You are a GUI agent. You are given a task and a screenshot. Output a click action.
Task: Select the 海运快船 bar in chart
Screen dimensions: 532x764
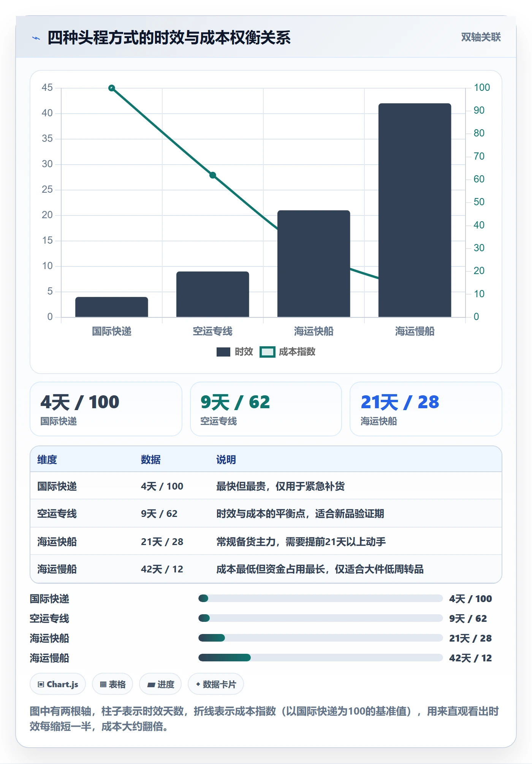314,263
